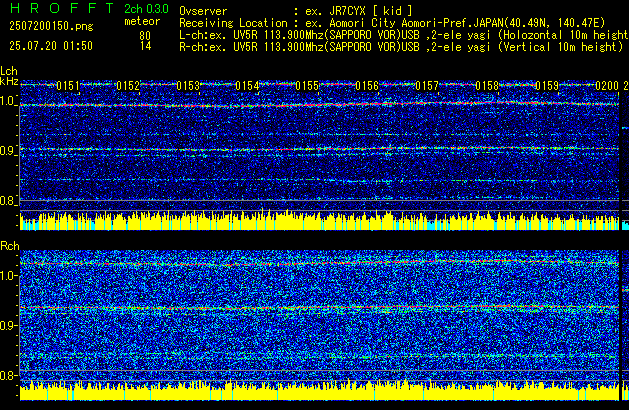Click the 0152 time marker
Image resolution: width=629 pixels, height=410 pixels.
tap(128, 86)
